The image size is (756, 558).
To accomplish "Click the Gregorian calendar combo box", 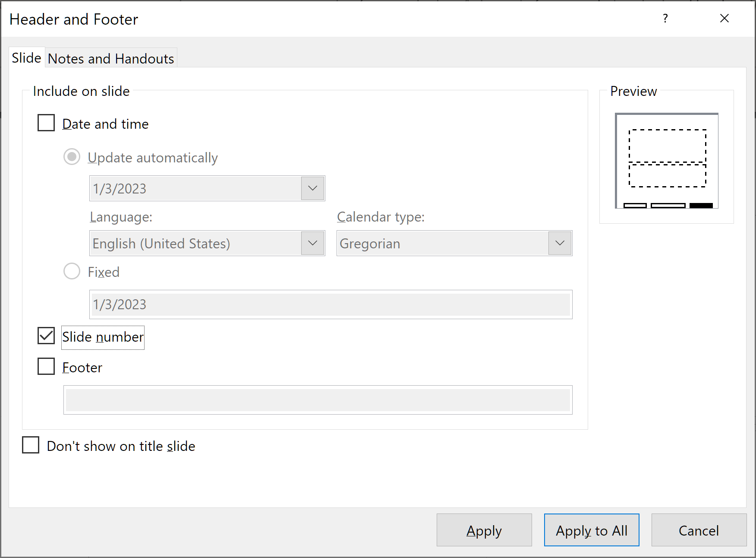I will point(454,243).
